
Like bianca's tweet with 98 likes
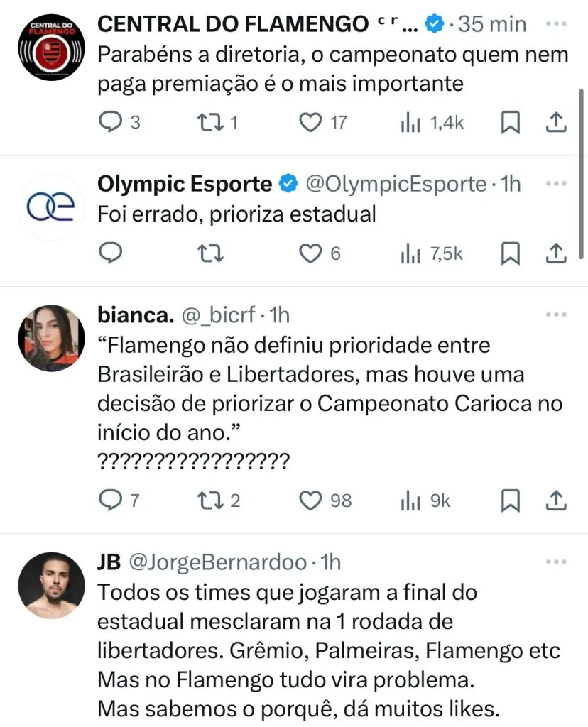tap(310, 501)
